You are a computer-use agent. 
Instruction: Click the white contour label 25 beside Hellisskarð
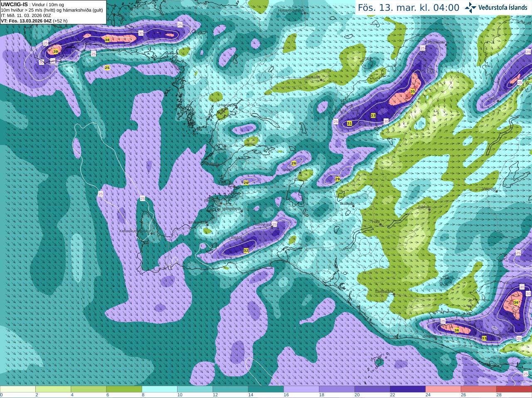(274, 224)
